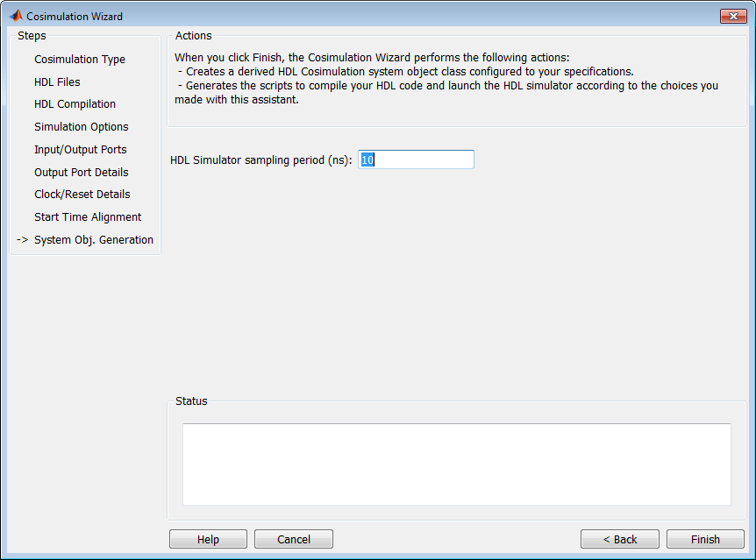Viewport: 756px width, 560px height.
Task: Select the Clock/Reset Details step
Action: [82, 195]
